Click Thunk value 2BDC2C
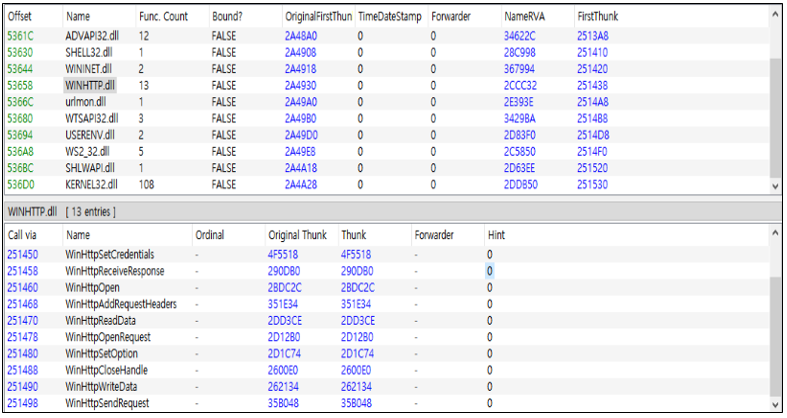This screenshot has height=418, width=787. pos(358,288)
